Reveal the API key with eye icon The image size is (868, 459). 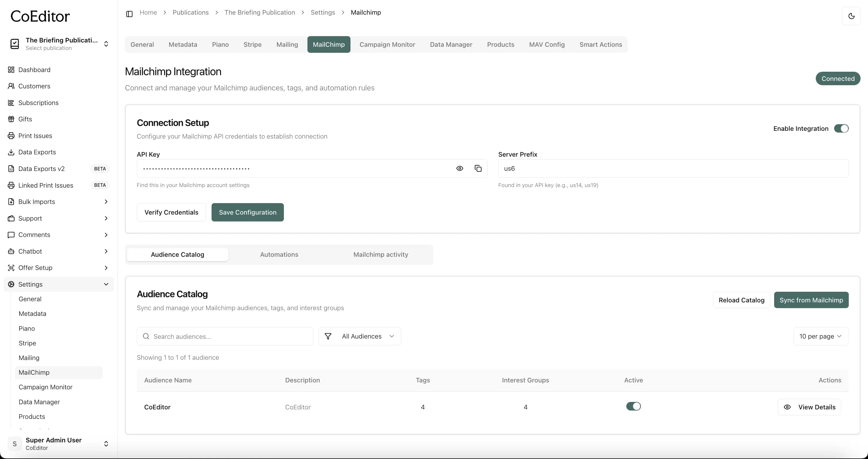pos(460,168)
